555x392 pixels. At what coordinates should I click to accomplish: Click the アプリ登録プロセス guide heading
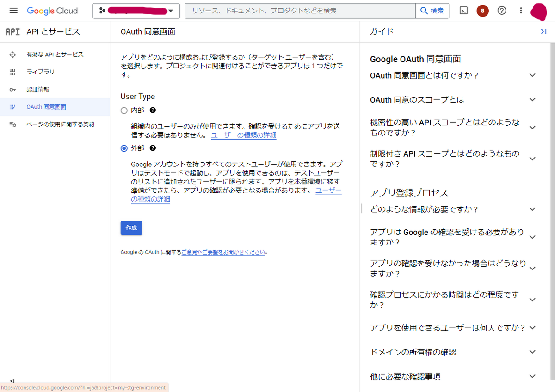pyautogui.click(x=409, y=193)
